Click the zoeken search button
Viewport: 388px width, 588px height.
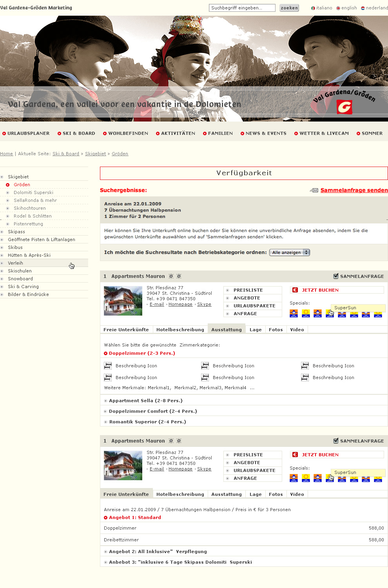tap(289, 8)
